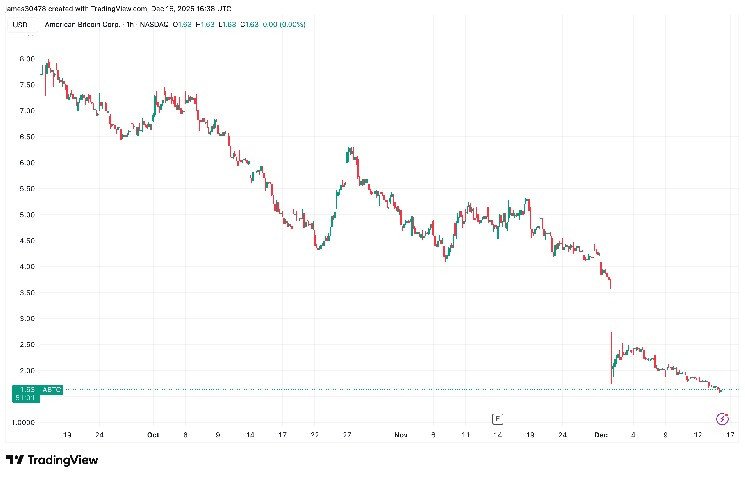Click the TradingView logo icon
Viewport: 745px width, 478px height.
[x=14, y=460]
